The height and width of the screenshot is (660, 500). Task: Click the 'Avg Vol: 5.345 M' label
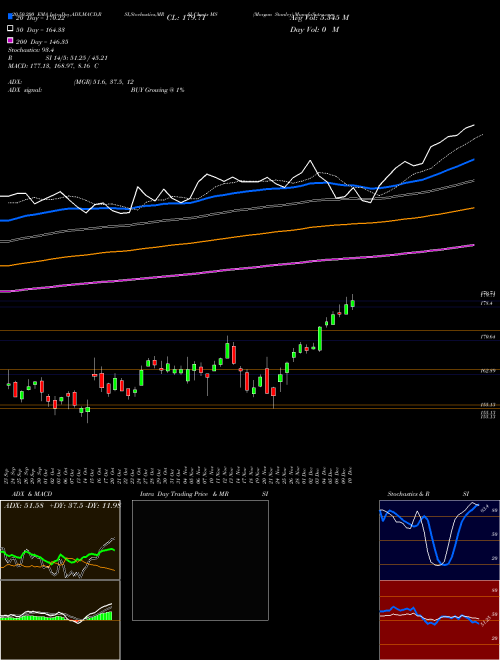(x=319, y=18)
